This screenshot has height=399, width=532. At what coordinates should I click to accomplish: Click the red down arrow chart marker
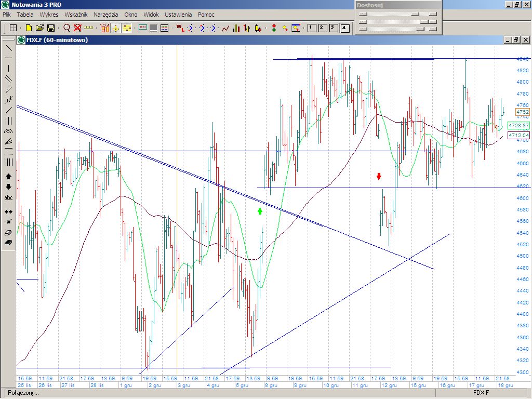(x=379, y=177)
